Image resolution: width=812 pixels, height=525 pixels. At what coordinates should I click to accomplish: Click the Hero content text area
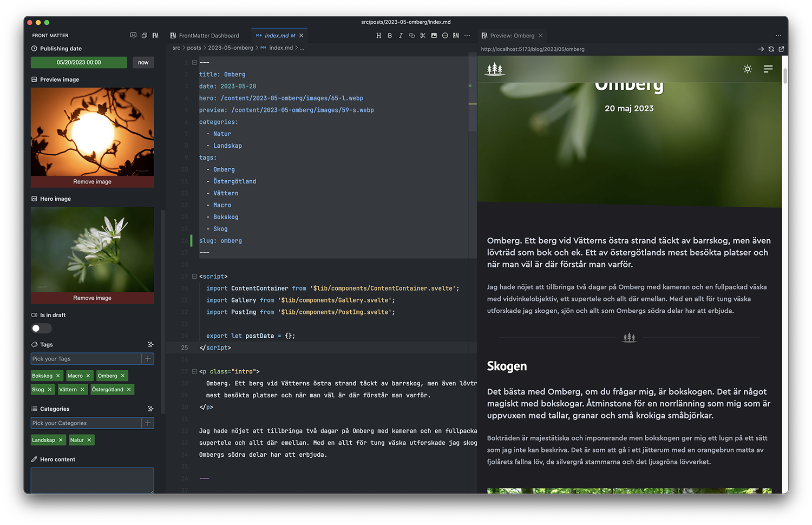[x=93, y=481]
